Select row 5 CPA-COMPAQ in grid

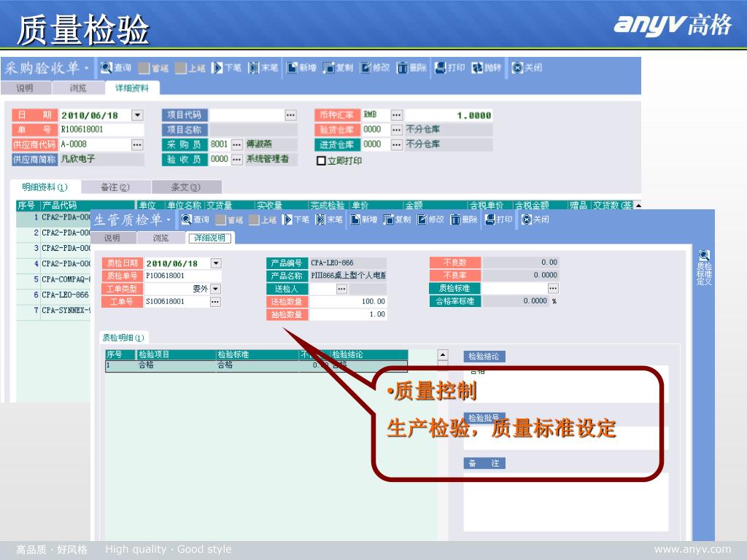[53, 279]
